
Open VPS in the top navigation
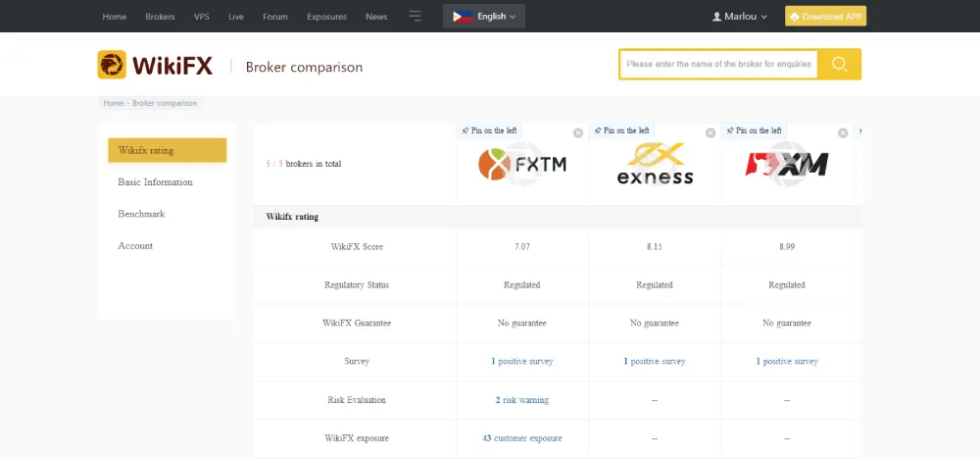(x=202, y=17)
